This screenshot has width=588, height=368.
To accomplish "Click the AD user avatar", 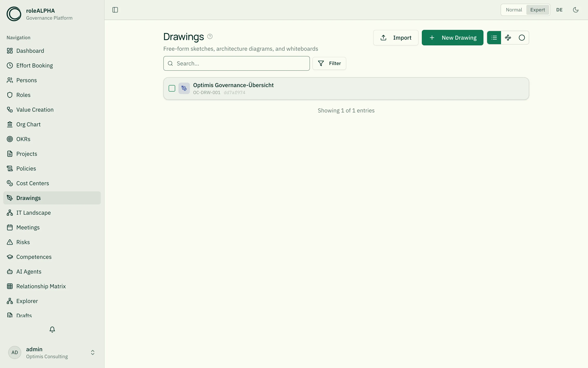I will [14, 352].
